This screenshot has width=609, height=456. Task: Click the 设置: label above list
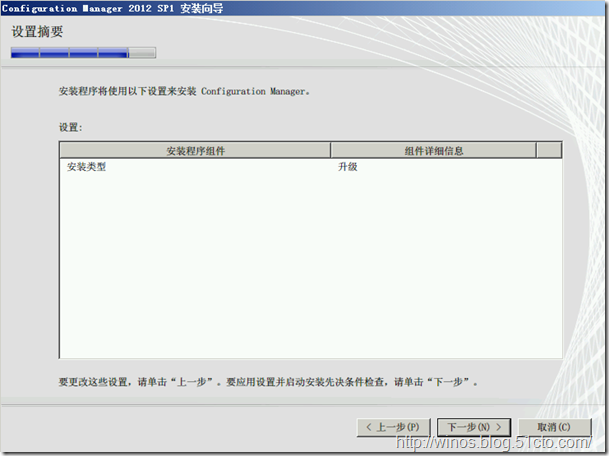(70, 127)
